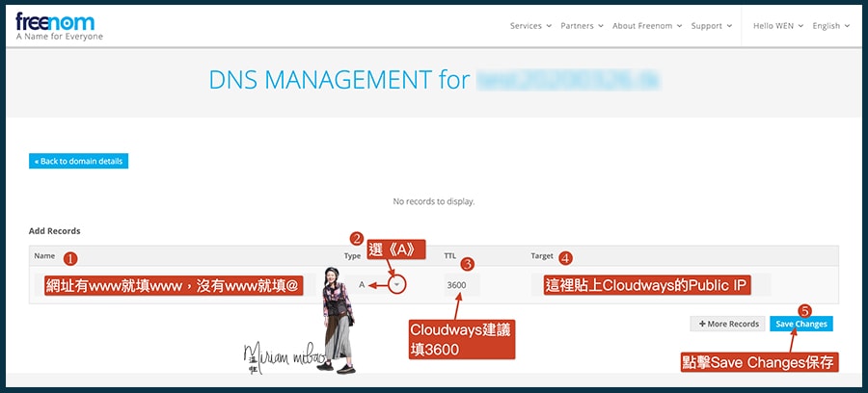The height and width of the screenshot is (393, 868).
Task: Open the Hello WEN account menu
Action: point(778,26)
